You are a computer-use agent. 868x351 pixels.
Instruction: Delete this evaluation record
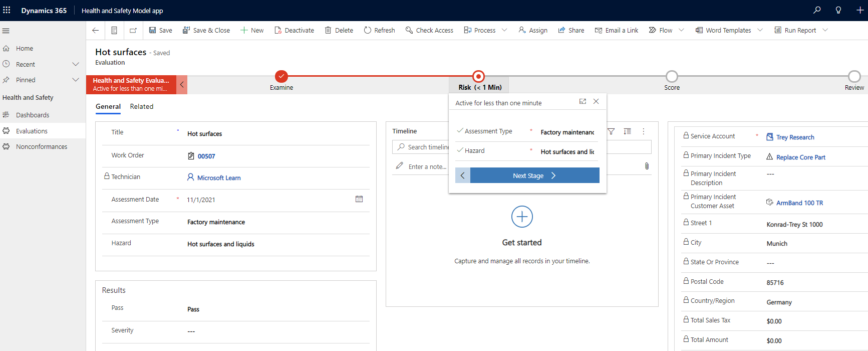click(339, 30)
